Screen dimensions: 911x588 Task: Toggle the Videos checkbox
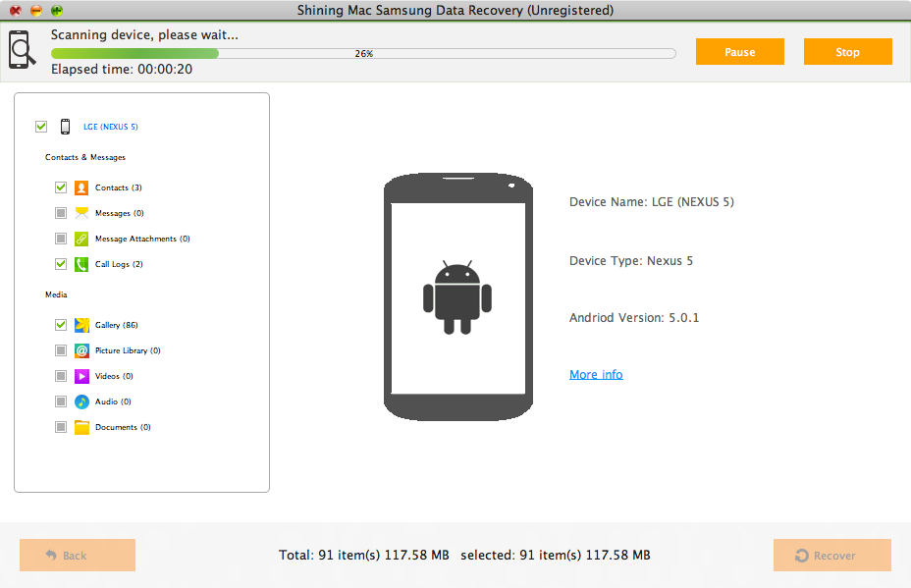(61, 376)
